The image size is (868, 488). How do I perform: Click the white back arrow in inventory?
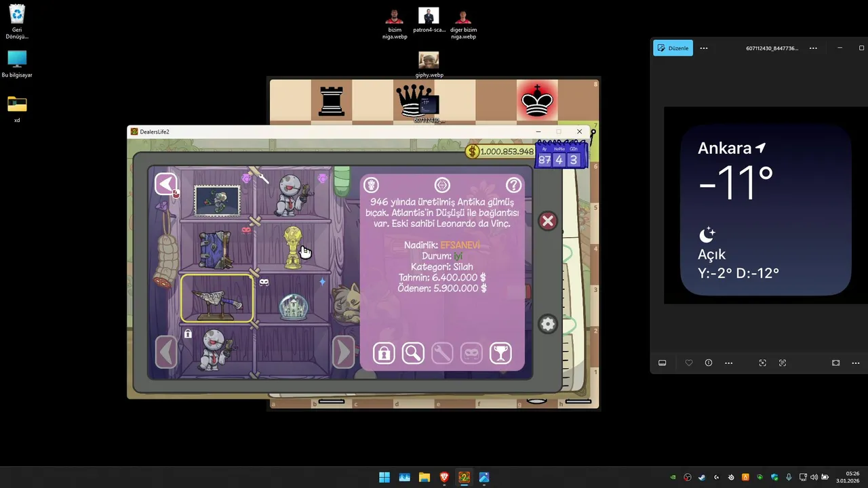165,184
